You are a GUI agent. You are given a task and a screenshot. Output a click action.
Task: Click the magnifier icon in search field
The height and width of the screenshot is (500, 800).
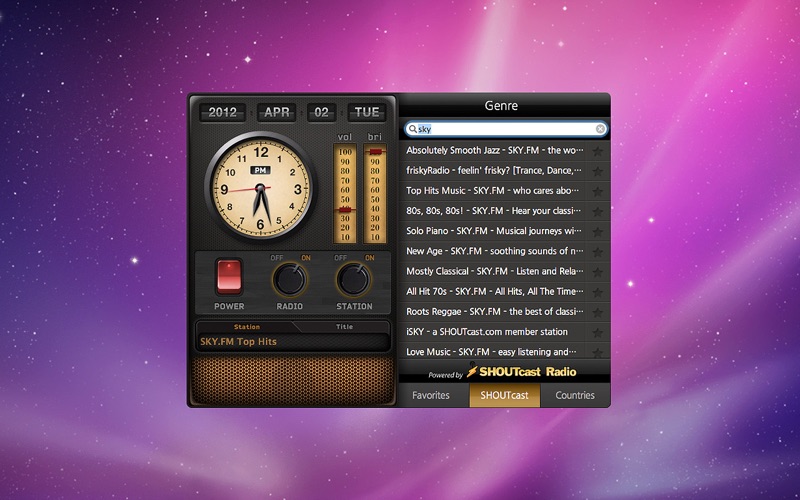click(x=412, y=129)
